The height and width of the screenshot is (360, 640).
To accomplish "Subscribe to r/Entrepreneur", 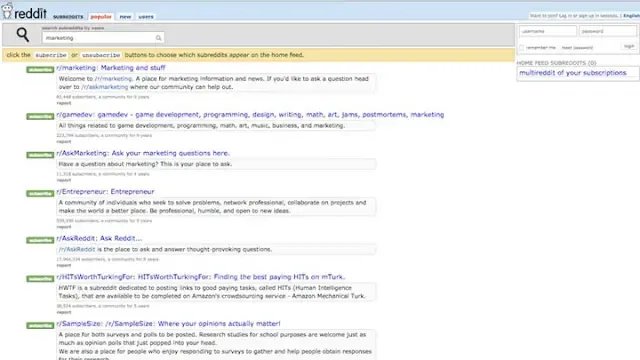I will coord(40,193).
